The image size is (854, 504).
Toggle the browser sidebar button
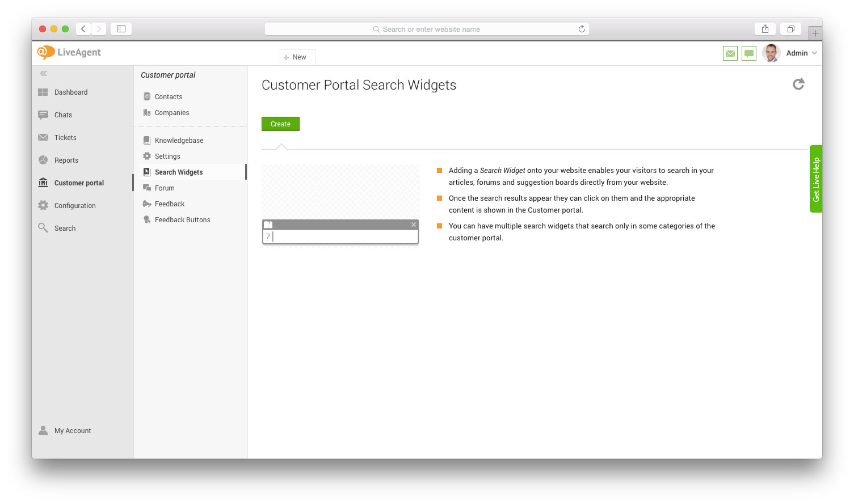[121, 29]
